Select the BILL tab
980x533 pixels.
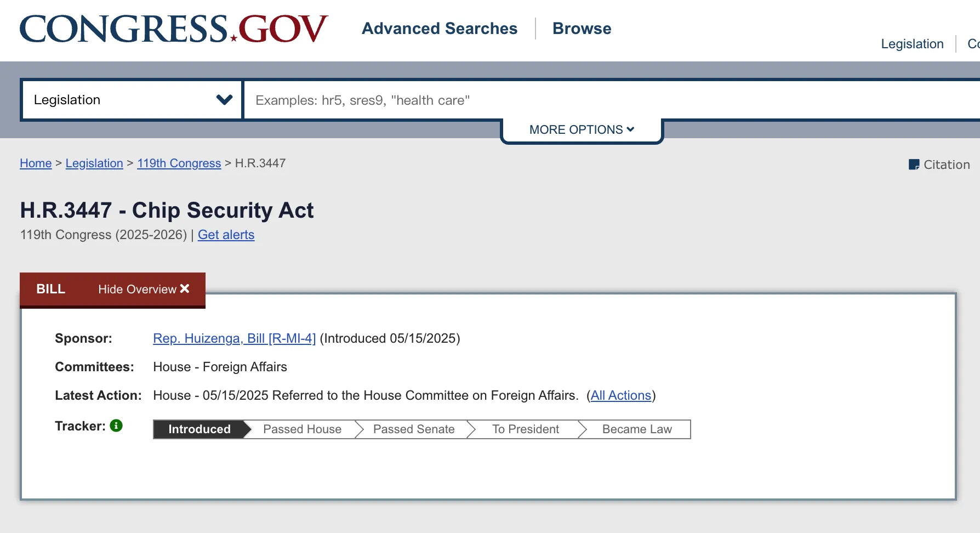50,289
